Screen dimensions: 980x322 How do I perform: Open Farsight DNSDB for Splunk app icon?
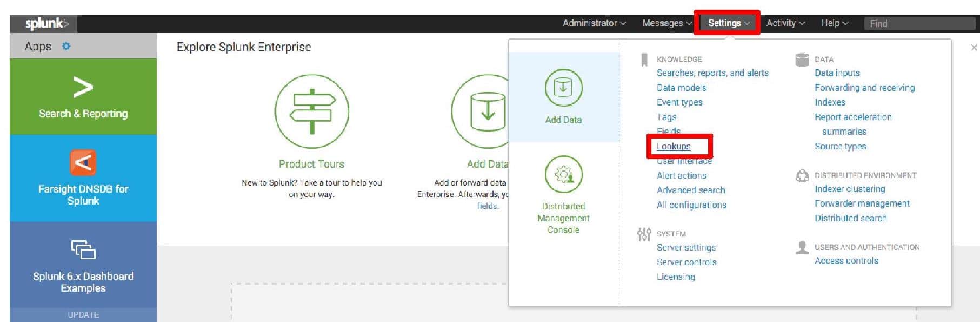point(83,162)
